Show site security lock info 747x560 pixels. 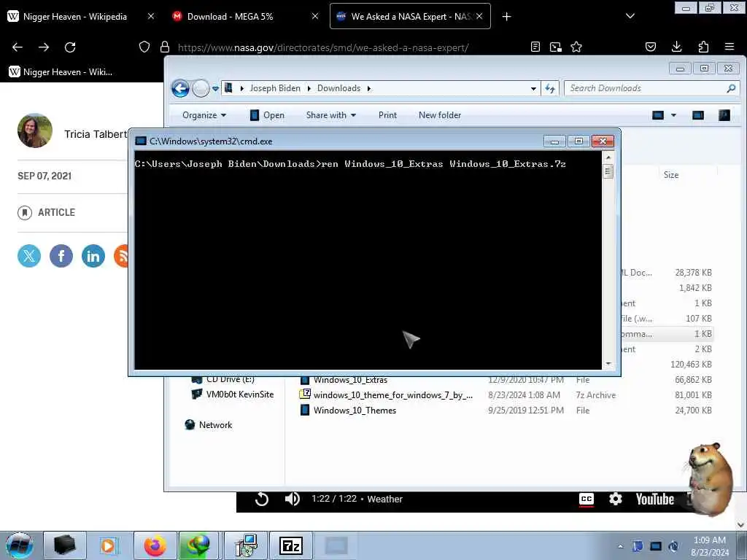coord(165,47)
